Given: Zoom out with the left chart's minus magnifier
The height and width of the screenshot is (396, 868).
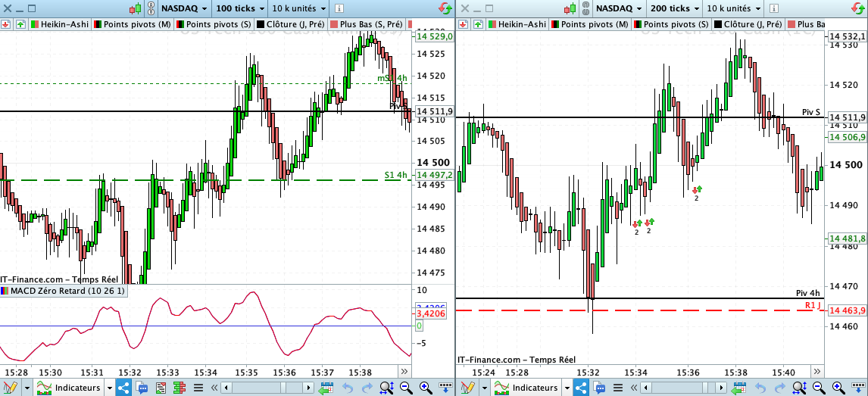Looking at the screenshot, I should (406, 388).
